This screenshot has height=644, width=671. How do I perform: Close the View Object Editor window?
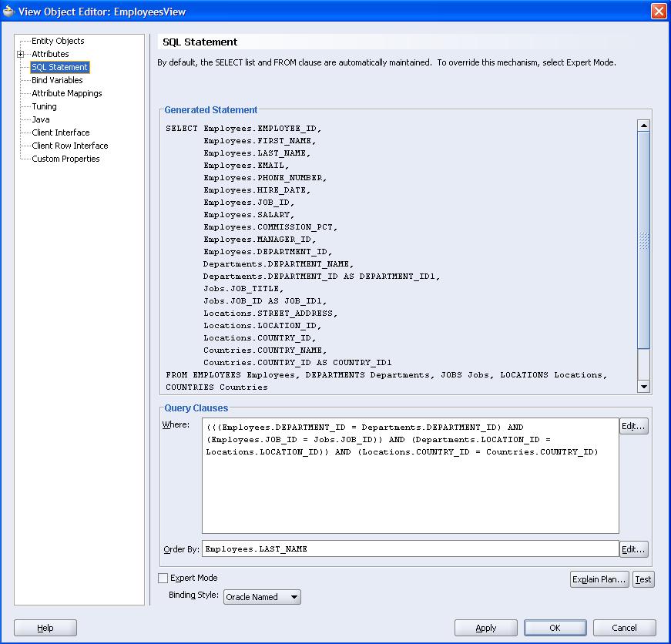[x=658, y=12]
